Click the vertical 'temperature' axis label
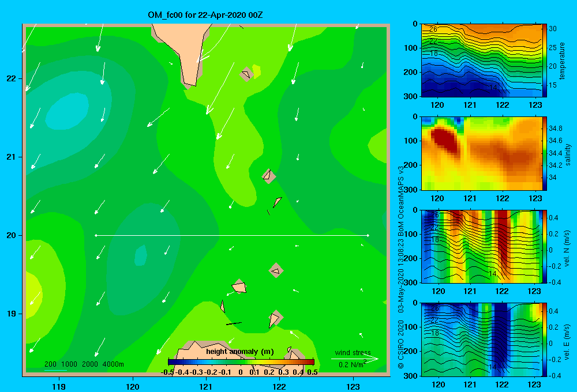This screenshot has width=577, height=392. click(x=562, y=61)
